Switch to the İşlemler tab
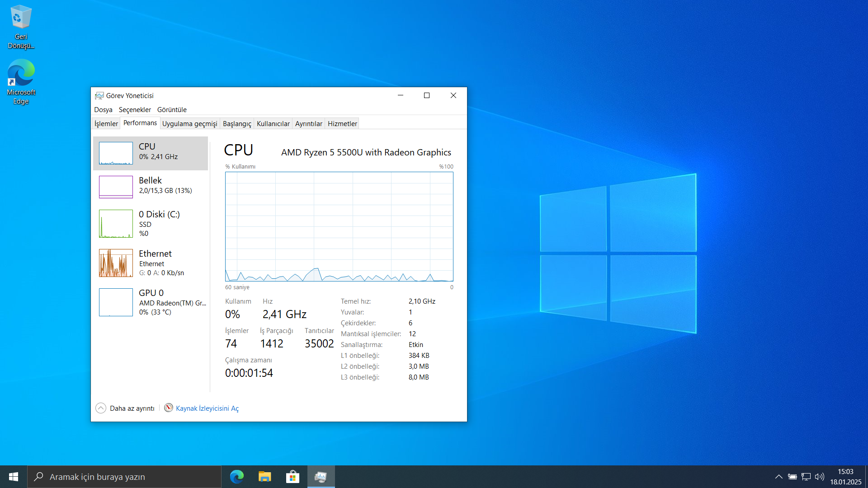The image size is (868, 488). pyautogui.click(x=106, y=123)
